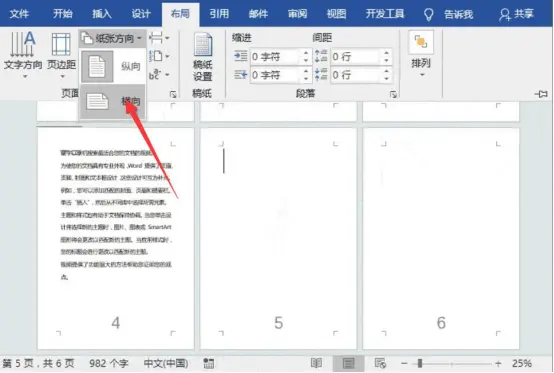Click the 共享 share button
This screenshot has width=554, height=373.
[517, 14]
